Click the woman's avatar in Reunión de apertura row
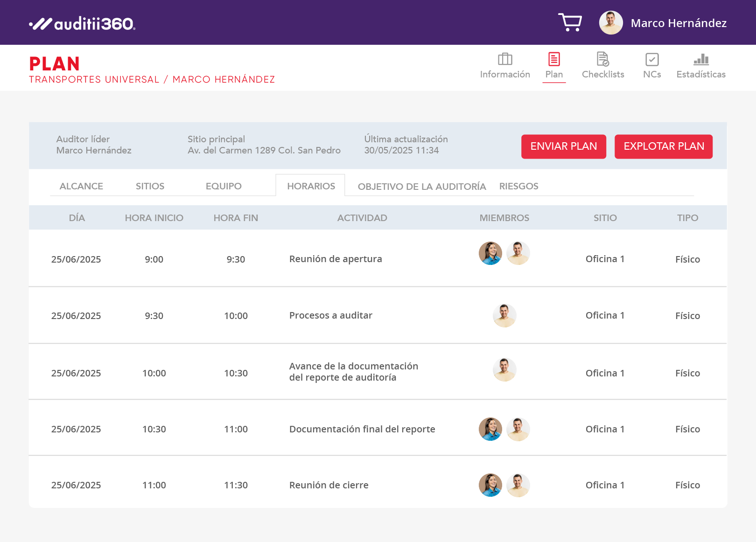Image resolution: width=756 pixels, height=542 pixels. pyautogui.click(x=490, y=253)
